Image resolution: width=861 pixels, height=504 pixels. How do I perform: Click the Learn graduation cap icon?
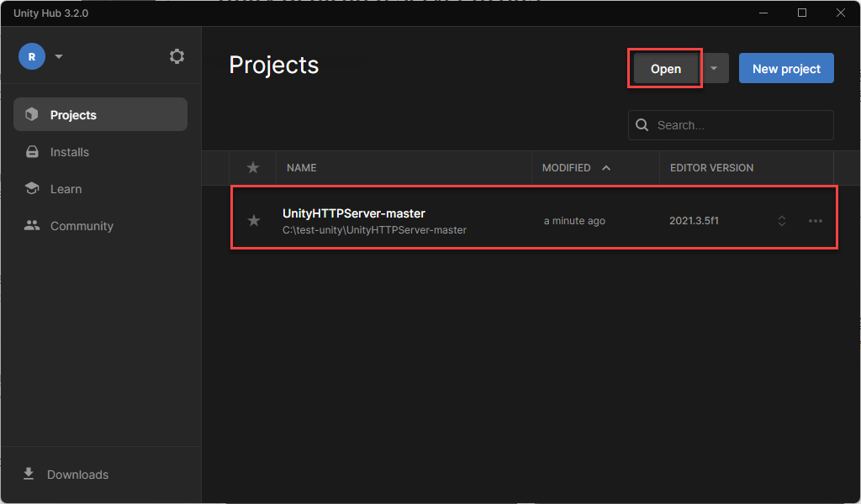click(x=32, y=188)
